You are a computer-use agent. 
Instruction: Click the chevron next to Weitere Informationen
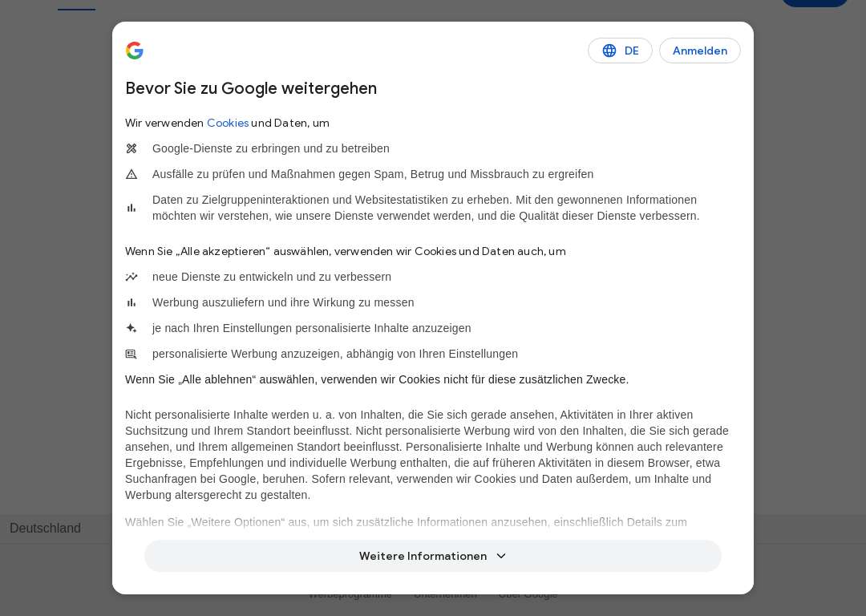coord(501,556)
